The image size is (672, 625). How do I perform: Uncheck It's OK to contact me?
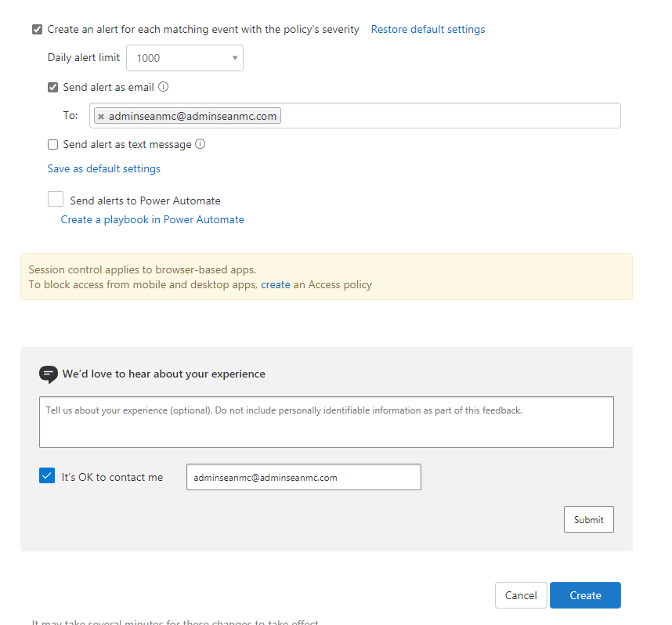point(47,476)
